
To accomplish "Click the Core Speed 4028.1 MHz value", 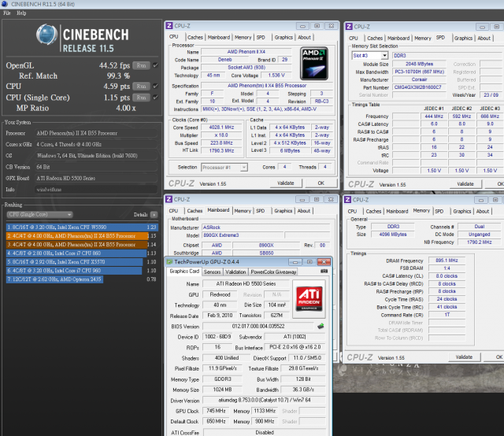I will 221,127.
